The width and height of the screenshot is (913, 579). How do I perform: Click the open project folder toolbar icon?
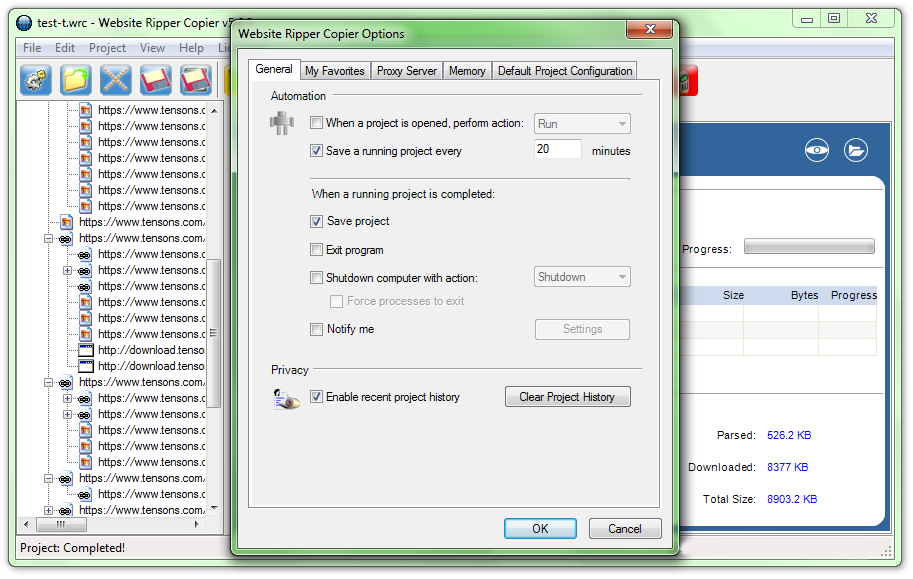(75, 80)
